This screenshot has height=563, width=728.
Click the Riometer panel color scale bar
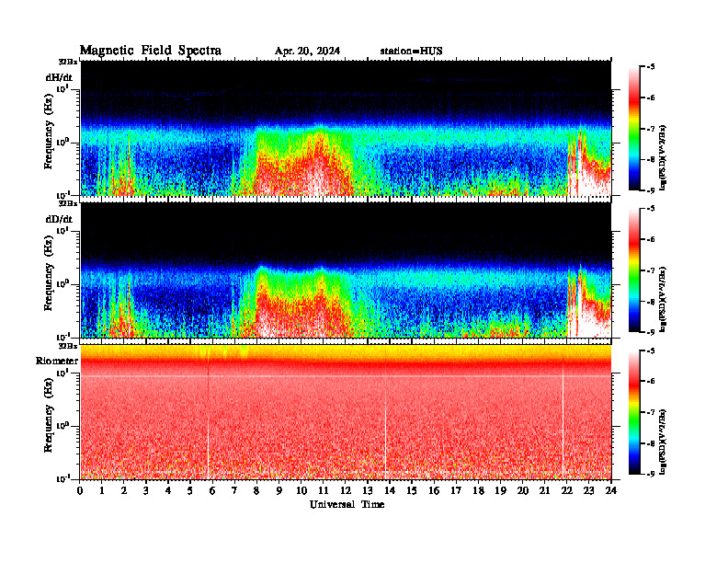click(633, 412)
